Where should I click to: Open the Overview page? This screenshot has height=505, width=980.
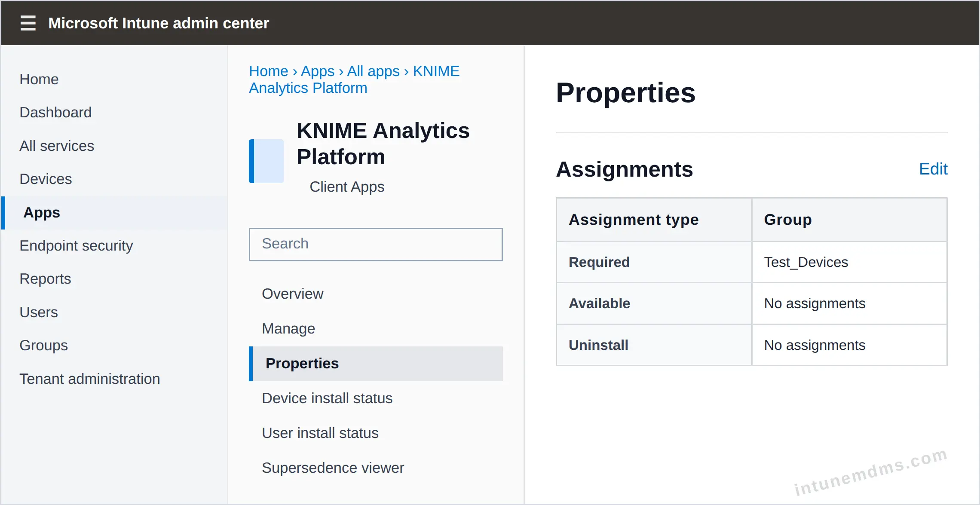click(293, 294)
